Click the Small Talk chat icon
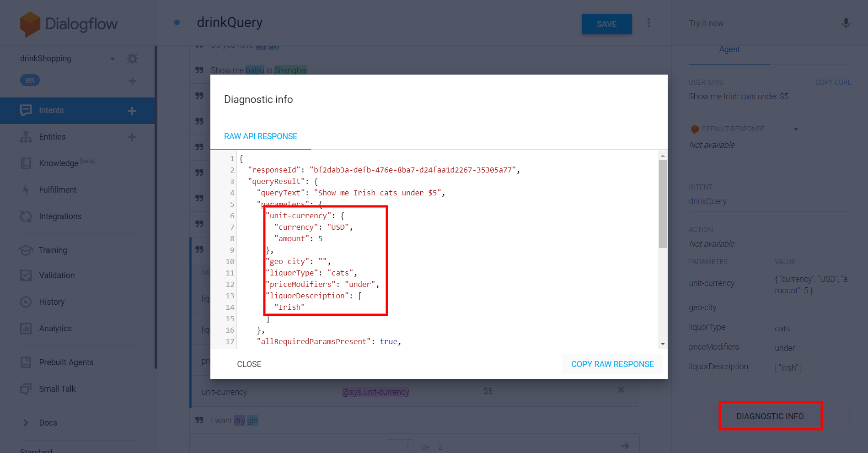This screenshot has height=453, width=868. 26,389
